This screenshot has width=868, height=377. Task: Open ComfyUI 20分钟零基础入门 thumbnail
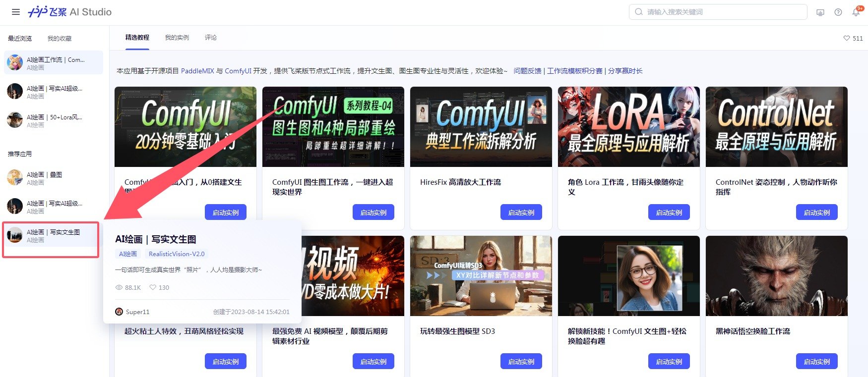coord(186,127)
